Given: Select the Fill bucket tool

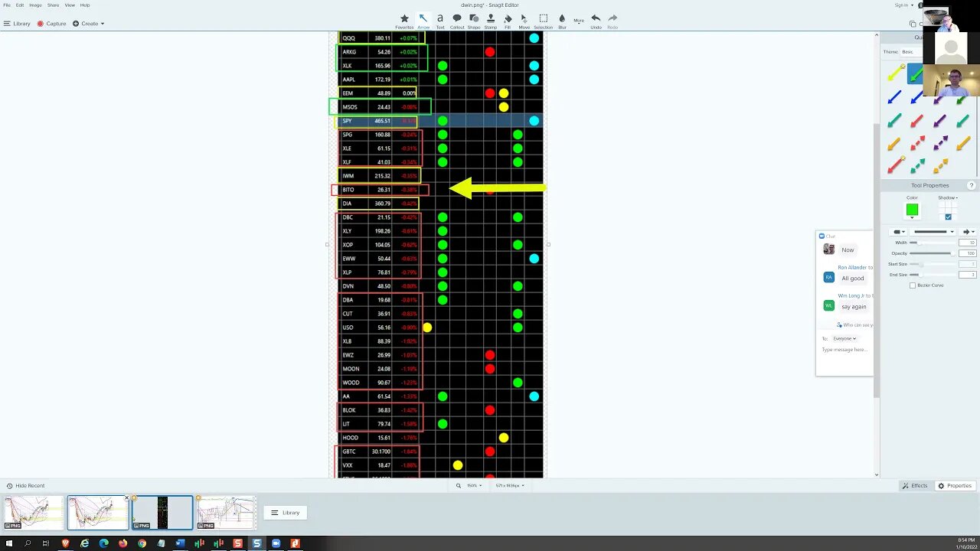Looking at the screenshot, I should (508, 21).
